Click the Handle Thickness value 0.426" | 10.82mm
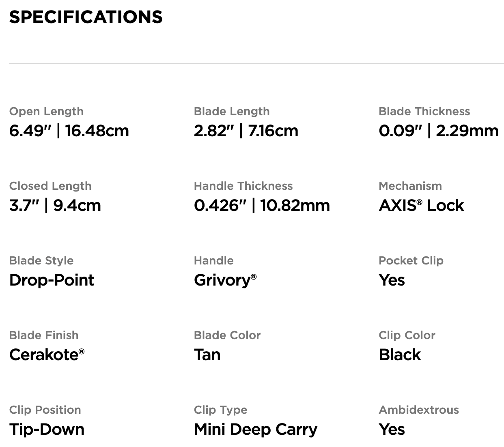The height and width of the screenshot is (447, 504). tap(262, 205)
